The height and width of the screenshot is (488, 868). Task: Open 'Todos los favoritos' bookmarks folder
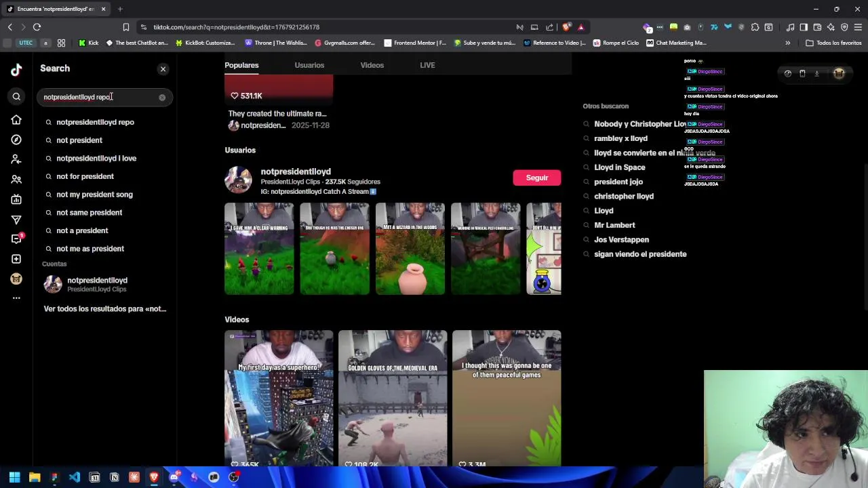(833, 43)
